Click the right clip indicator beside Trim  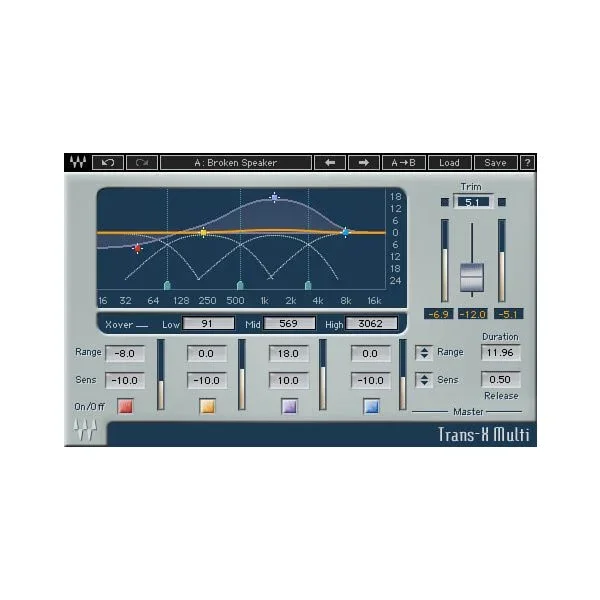[x=502, y=202]
